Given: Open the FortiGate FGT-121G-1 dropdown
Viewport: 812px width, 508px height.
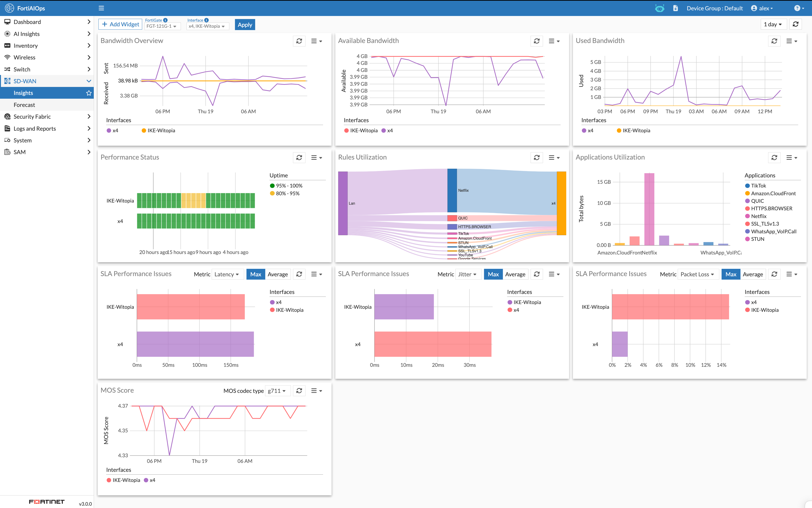Looking at the screenshot, I should 162,26.
